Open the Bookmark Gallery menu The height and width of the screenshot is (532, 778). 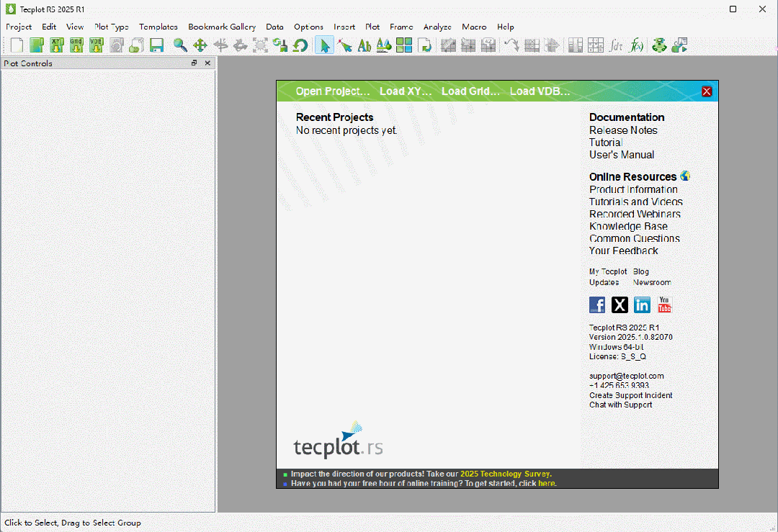click(222, 27)
